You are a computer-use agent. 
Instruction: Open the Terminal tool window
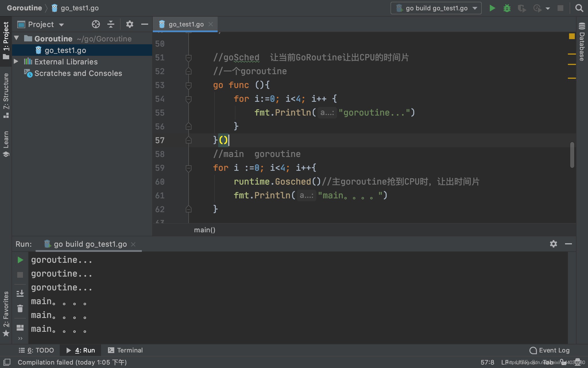125,350
